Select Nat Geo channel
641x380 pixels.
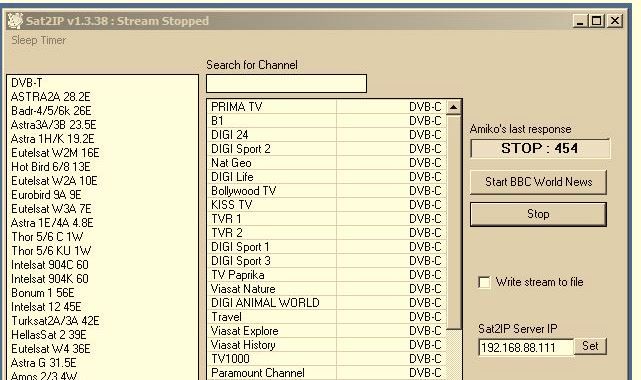pos(327,163)
